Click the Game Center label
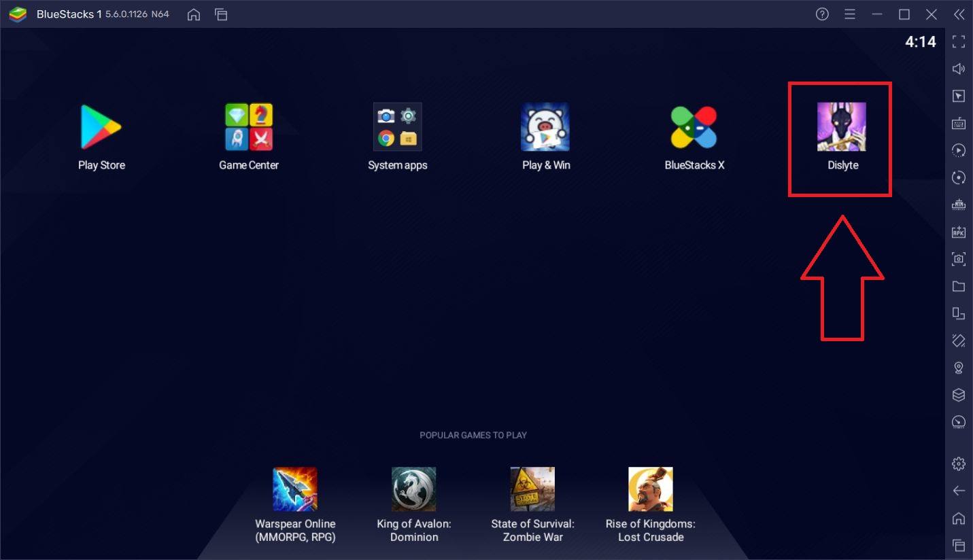 (x=249, y=165)
